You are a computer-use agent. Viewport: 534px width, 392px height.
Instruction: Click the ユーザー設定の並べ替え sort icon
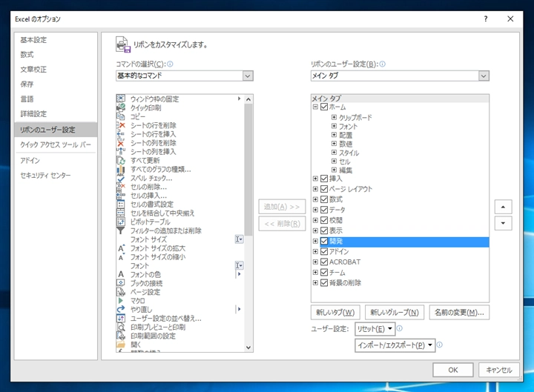click(121, 318)
